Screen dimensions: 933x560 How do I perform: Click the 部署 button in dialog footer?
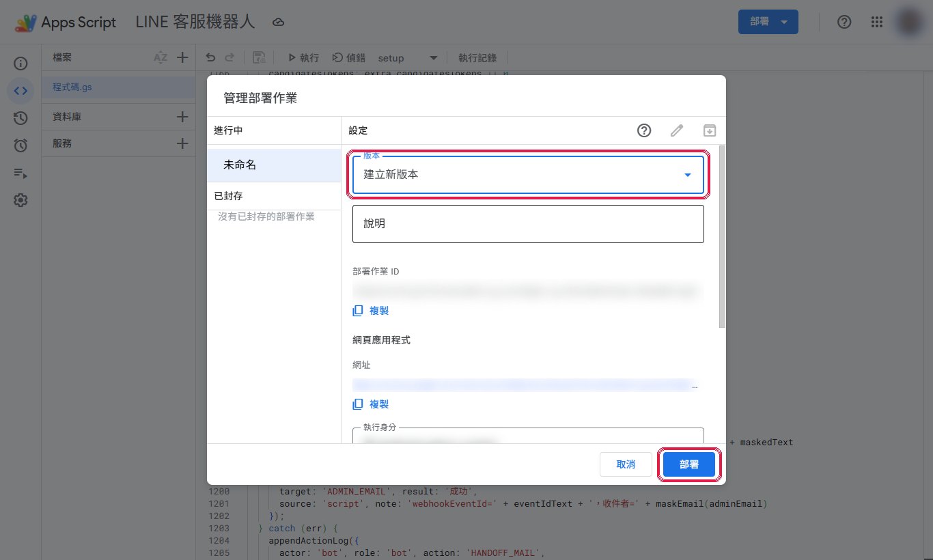tap(689, 464)
